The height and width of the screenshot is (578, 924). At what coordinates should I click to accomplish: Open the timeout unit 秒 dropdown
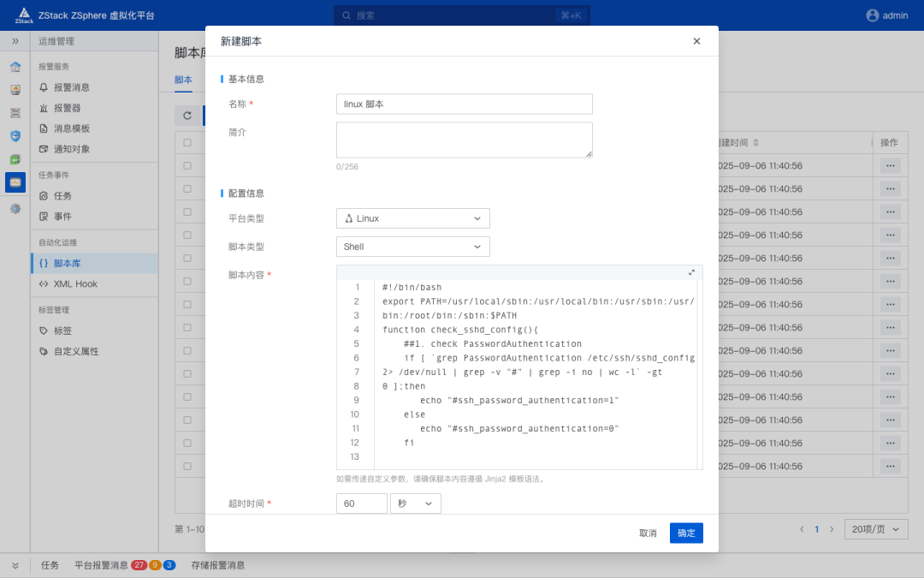[x=416, y=504]
